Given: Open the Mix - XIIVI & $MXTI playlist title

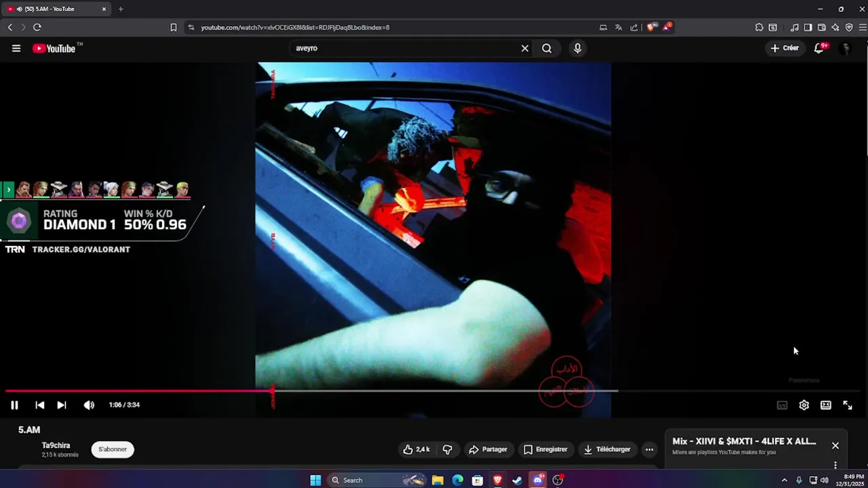Looking at the screenshot, I should pos(744,441).
